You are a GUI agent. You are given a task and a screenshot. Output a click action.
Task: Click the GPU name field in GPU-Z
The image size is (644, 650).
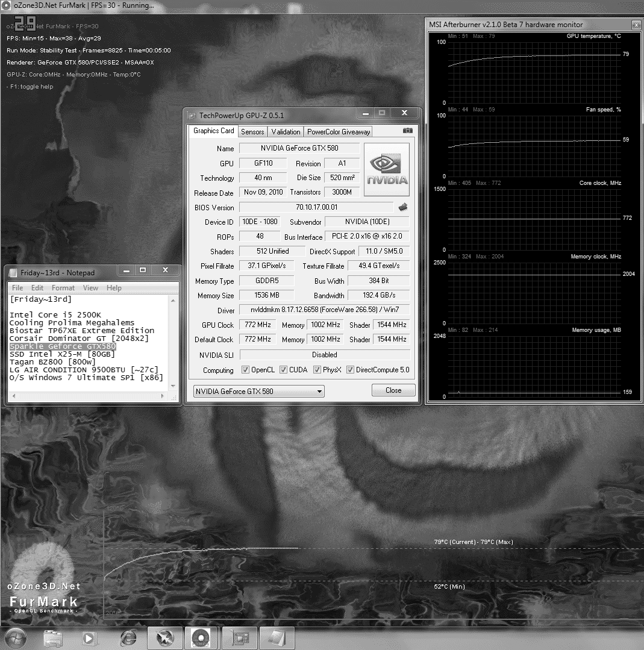point(299,148)
